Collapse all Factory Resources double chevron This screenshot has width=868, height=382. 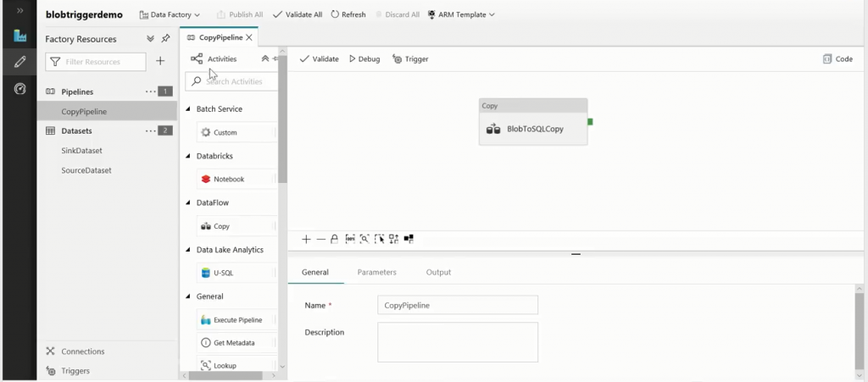pyautogui.click(x=150, y=39)
